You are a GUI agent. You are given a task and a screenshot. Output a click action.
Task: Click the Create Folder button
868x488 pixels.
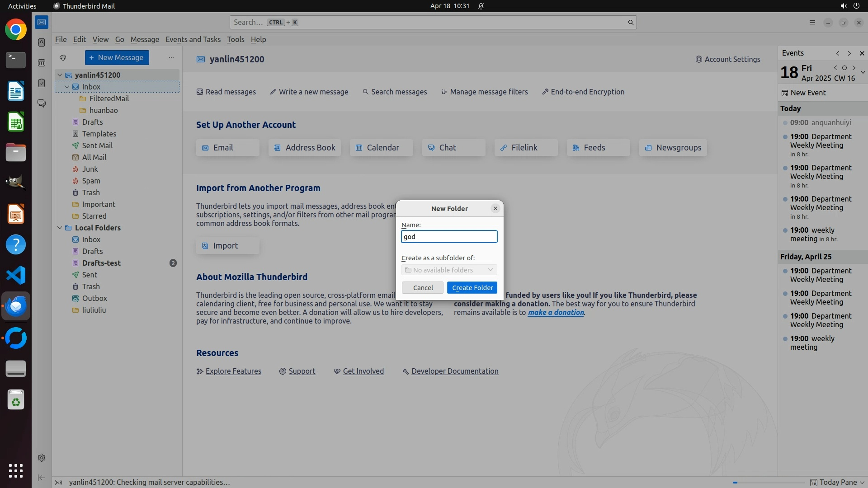[472, 288]
